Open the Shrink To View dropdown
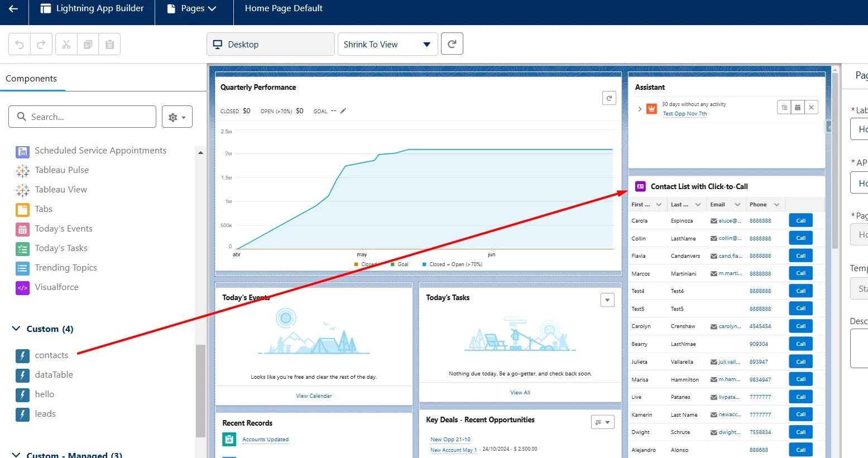The image size is (868, 458). [387, 45]
